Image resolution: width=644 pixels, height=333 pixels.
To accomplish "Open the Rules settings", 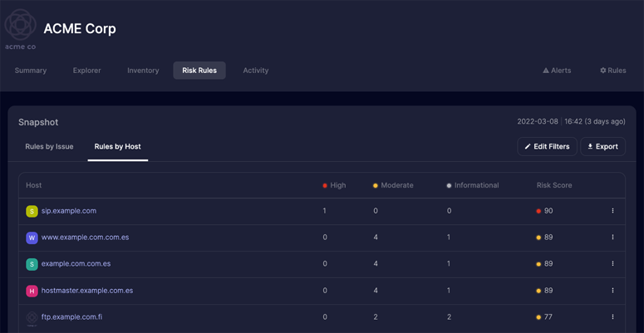I will [x=612, y=71].
